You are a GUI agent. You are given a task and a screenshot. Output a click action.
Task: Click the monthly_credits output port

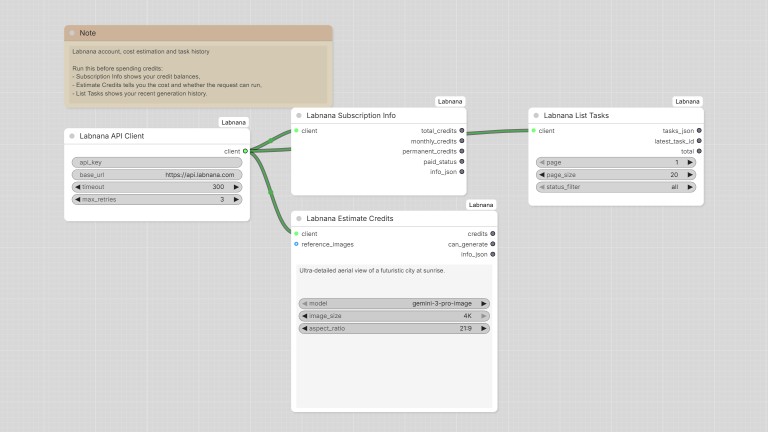(x=462, y=141)
